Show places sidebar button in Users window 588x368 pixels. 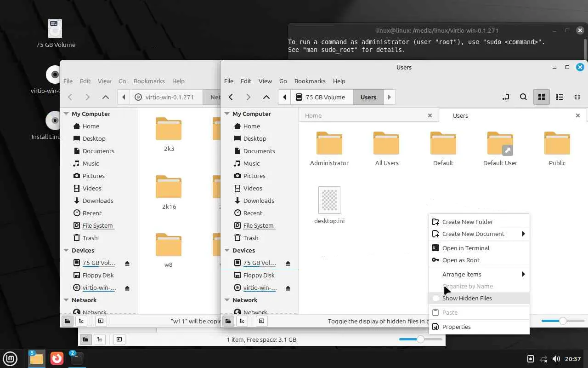coord(227,321)
